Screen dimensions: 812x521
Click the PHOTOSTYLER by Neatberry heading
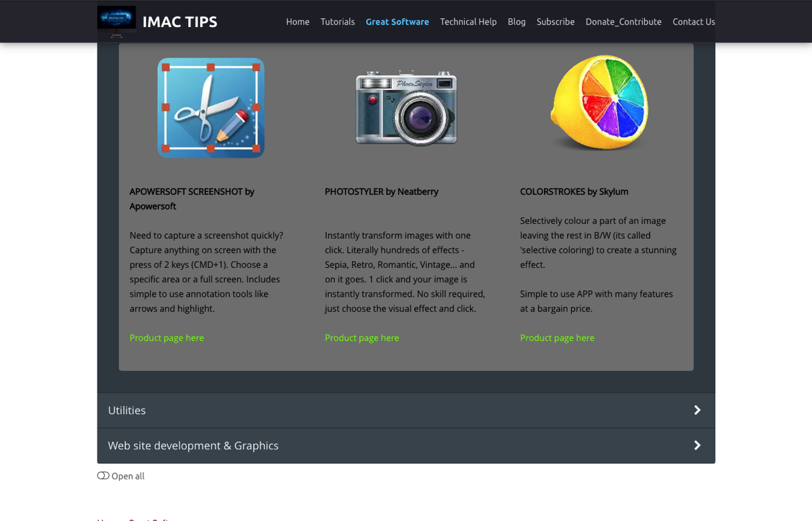382,191
